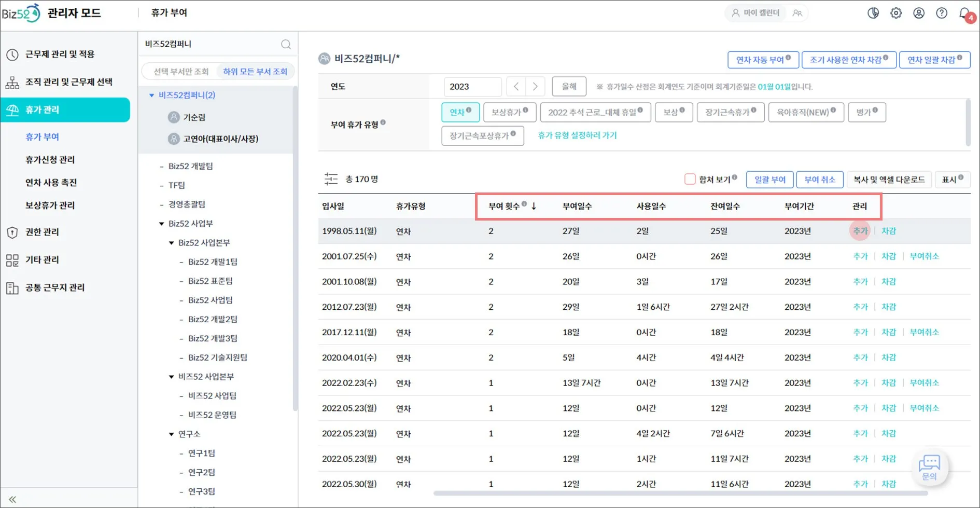Viewport: 980px width, 508px height.
Task: Select the 장기근속포상휴가 leave type
Action: [483, 135]
